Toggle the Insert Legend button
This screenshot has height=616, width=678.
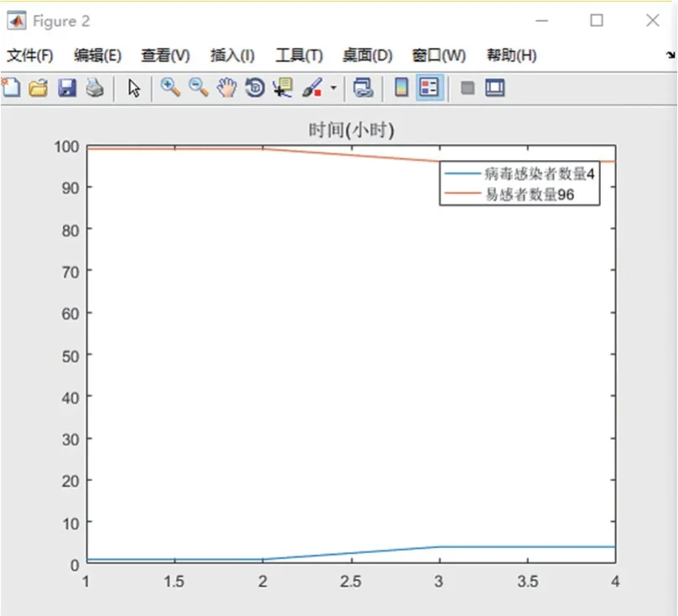click(429, 88)
